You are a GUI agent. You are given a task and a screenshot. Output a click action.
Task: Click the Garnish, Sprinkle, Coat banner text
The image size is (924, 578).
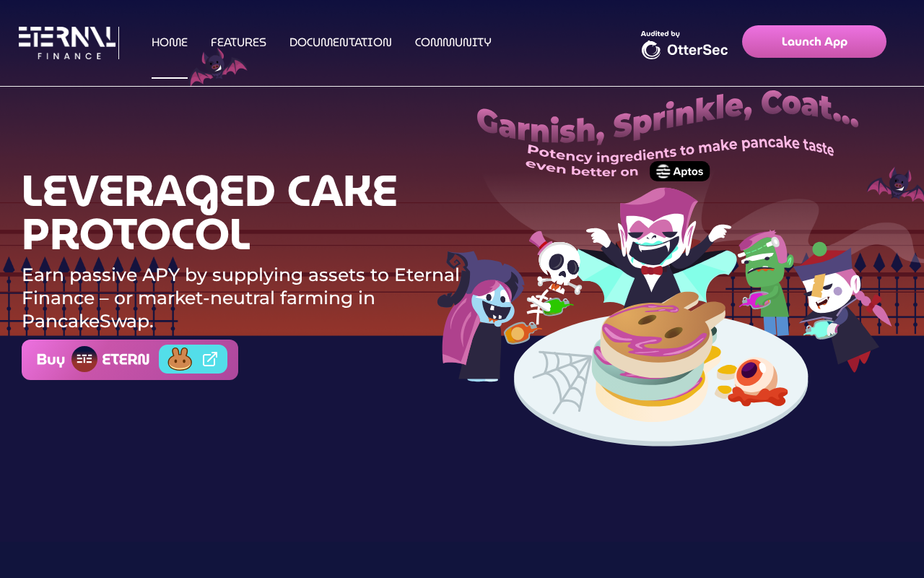click(668, 116)
